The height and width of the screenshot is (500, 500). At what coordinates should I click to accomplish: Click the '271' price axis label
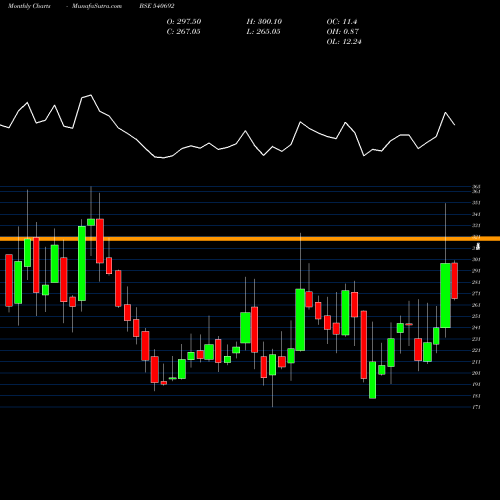pyautogui.click(x=476, y=294)
